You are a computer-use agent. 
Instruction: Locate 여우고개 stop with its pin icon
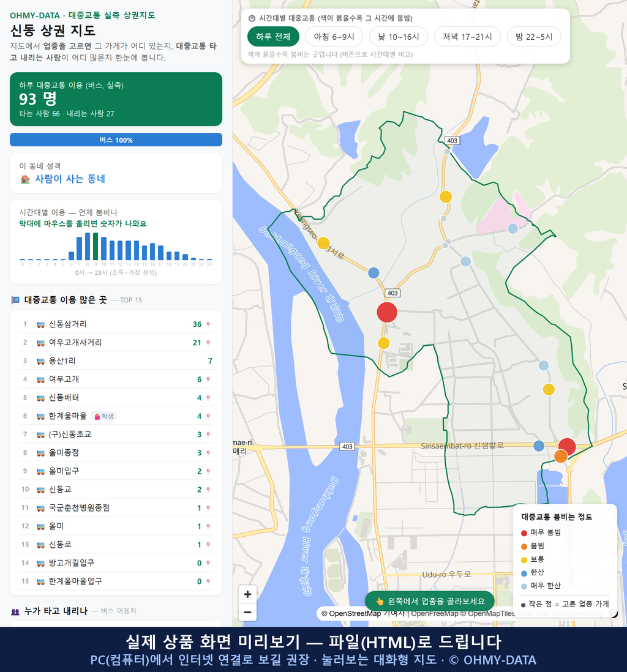pyautogui.click(x=208, y=379)
